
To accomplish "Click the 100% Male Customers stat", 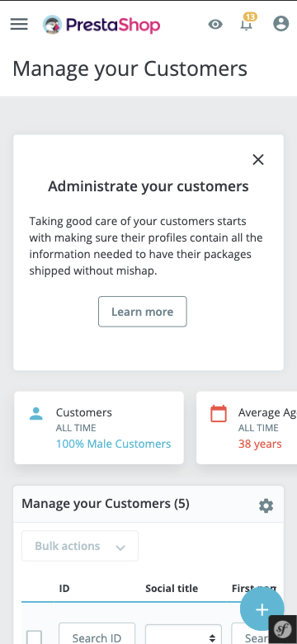I will coord(113,444).
